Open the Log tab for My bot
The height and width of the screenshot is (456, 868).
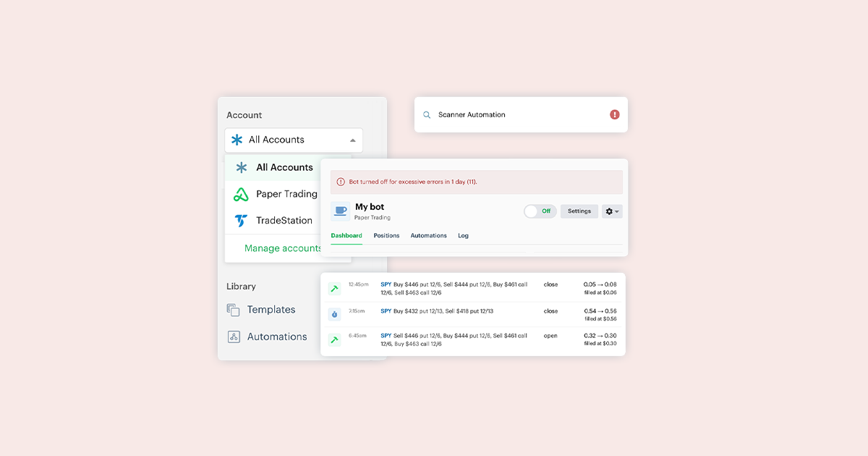463,235
